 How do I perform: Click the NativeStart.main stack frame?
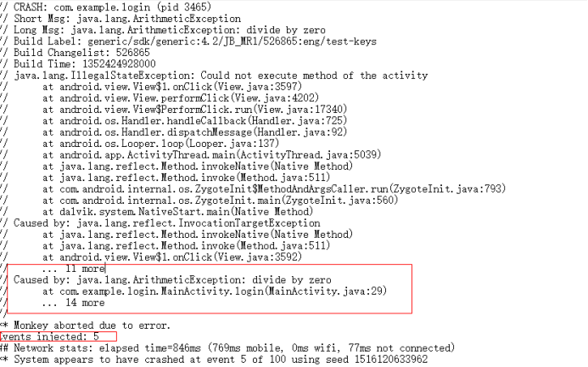pyautogui.click(x=177, y=212)
